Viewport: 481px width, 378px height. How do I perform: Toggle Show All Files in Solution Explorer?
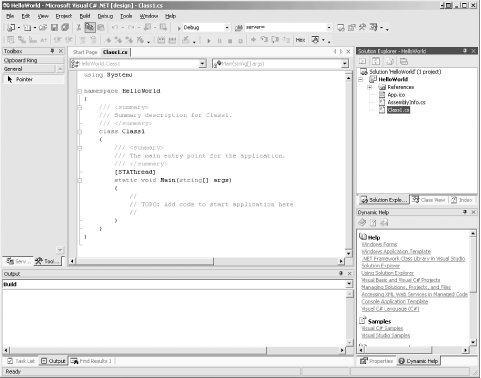(x=390, y=61)
